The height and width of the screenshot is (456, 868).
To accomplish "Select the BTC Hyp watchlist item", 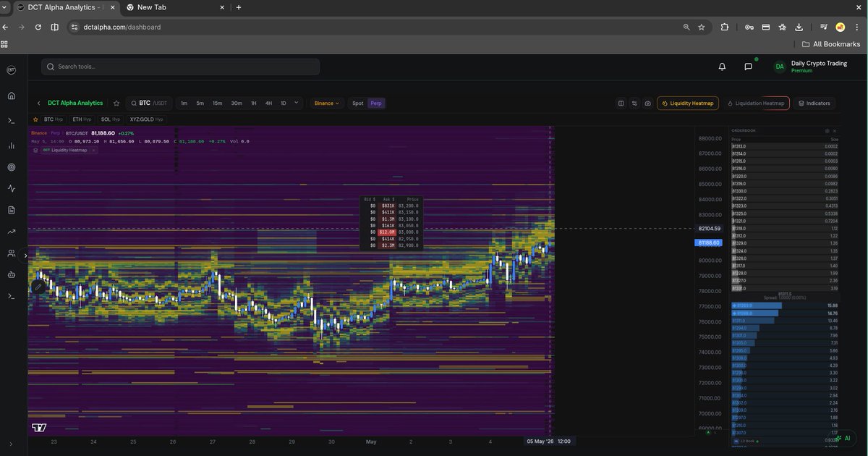I will 54,119.
